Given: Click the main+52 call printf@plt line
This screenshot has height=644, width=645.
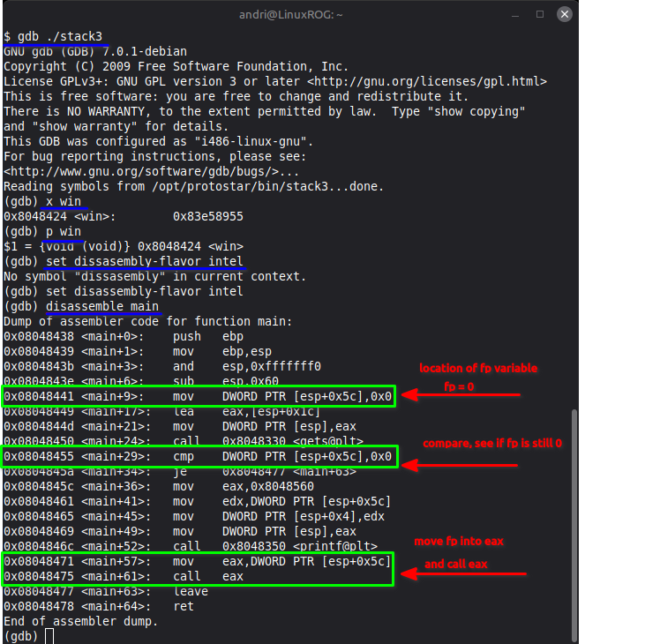Looking at the screenshot, I should (x=191, y=547).
